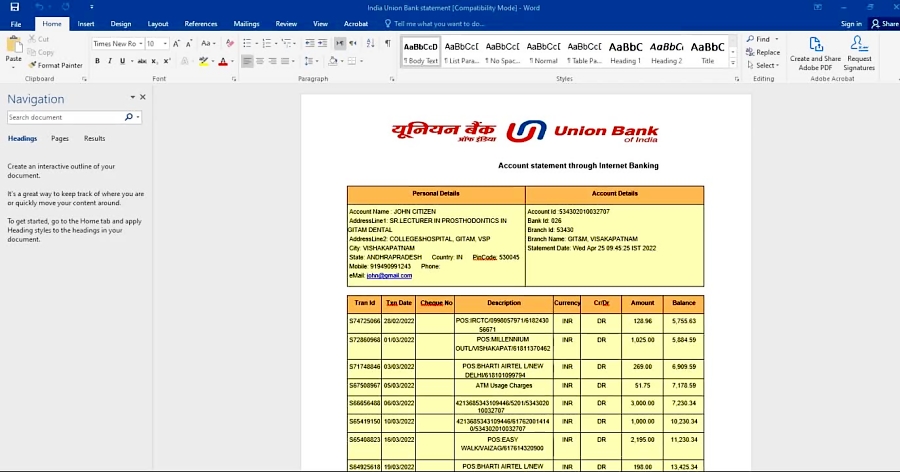Open the Font dialog launcher
This screenshot has height=472, width=900.
pos(234,79)
